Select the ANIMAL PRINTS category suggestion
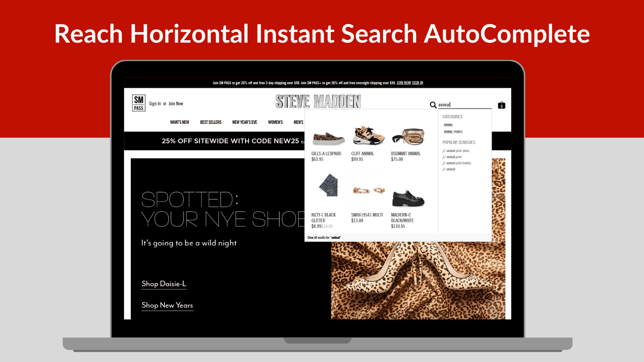The width and height of the screenshot is (644, 362). coord(453,132)
